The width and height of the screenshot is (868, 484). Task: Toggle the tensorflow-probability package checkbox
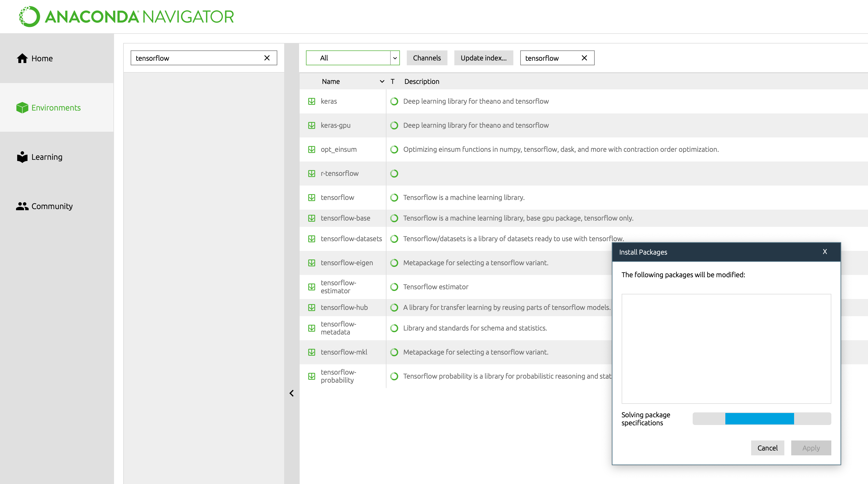[312, 376]
